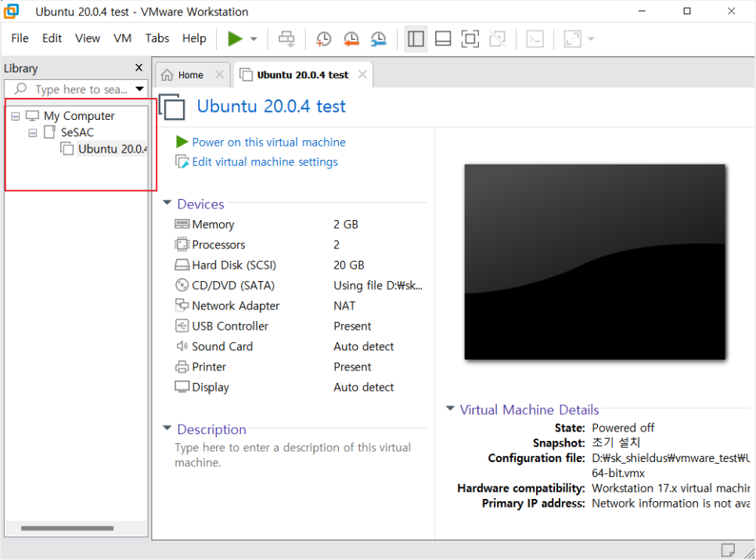Screen dimensions: 756x560
Task: Collapse the My Computer tree node
Action: point(16,116)
